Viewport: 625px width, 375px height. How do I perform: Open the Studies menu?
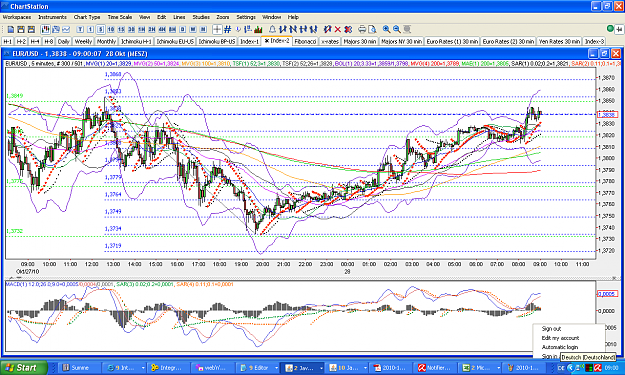coord(201,17)
